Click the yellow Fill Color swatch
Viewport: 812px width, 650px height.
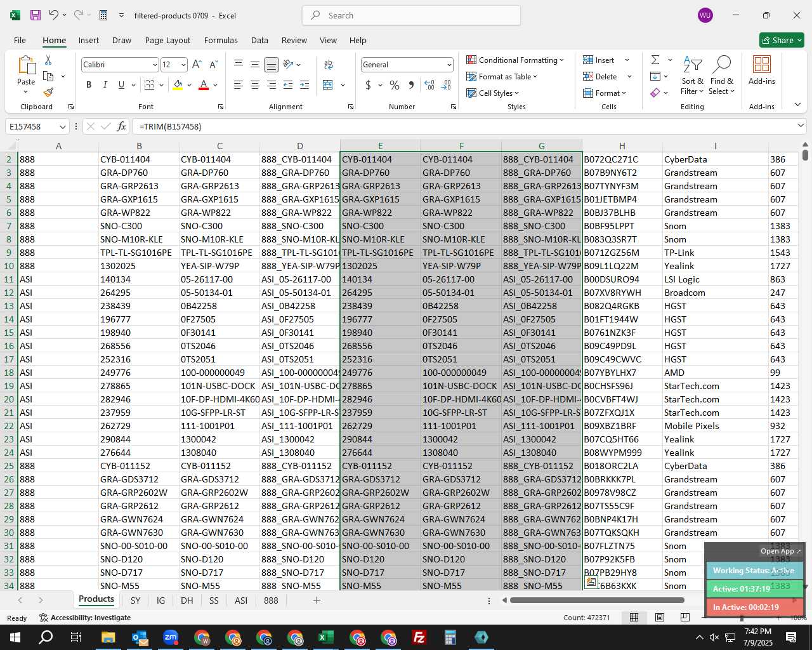pyautogui.click(x=178, y=85)
